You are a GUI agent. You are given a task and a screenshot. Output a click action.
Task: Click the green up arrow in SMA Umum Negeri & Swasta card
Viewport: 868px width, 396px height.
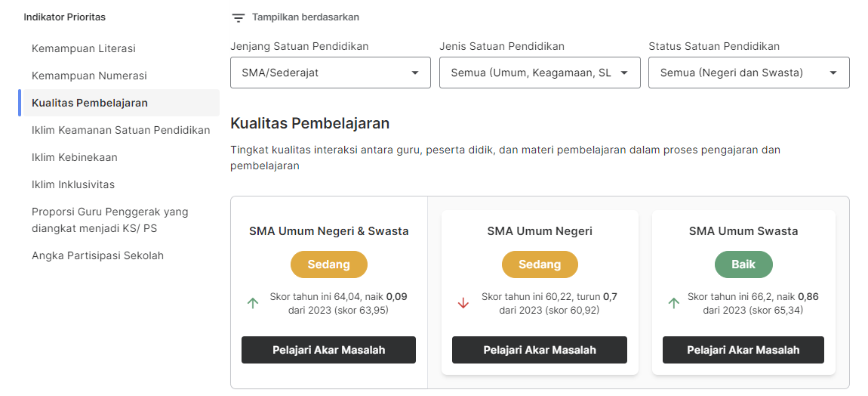[252, 303]
